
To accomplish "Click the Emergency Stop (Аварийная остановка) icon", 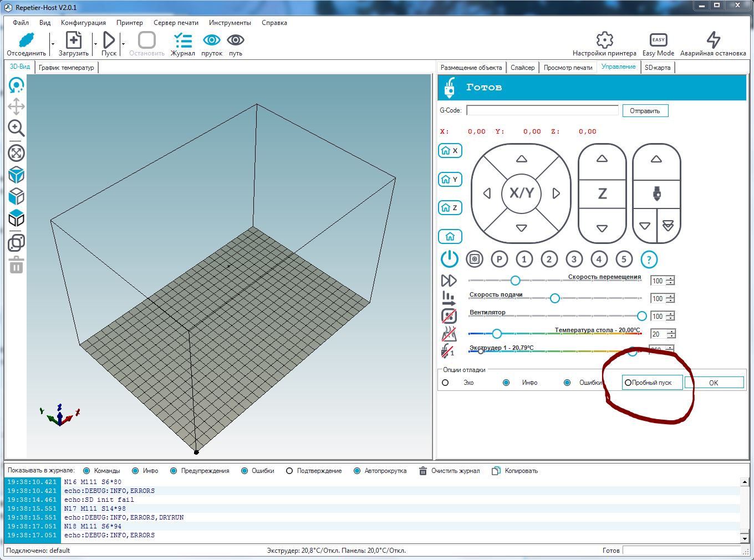I will click(x=713, y=40).
